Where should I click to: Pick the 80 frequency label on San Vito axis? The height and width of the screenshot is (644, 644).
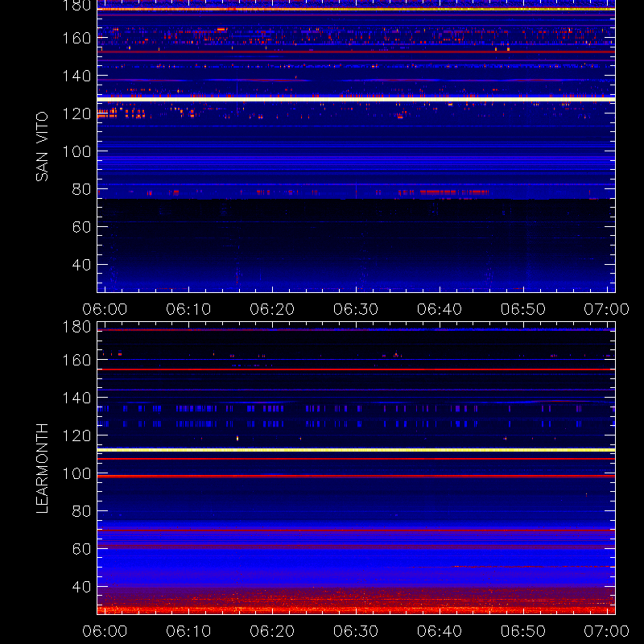[81, 189]
